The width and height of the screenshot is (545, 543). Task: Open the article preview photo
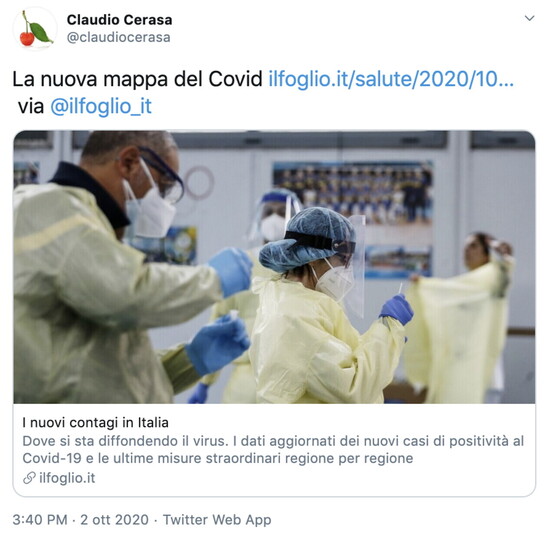274,267
